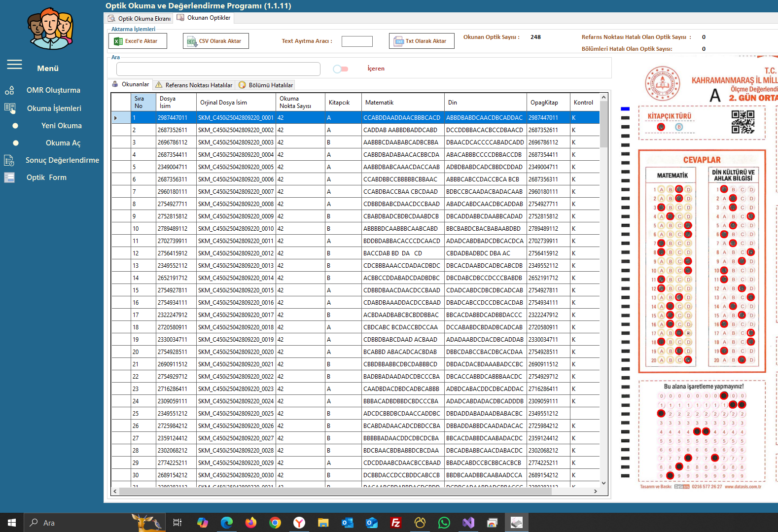Toggle the İçeren search switch
The image size is (778, 532).
click(340, 69)
